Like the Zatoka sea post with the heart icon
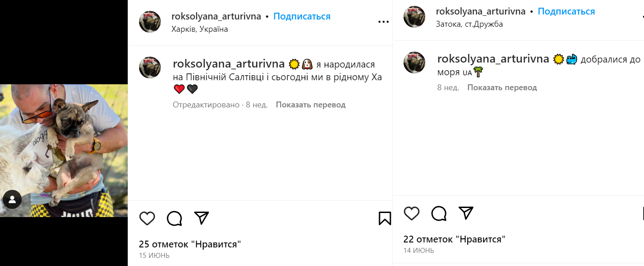 pyautogui.click(x=411, y=213)
